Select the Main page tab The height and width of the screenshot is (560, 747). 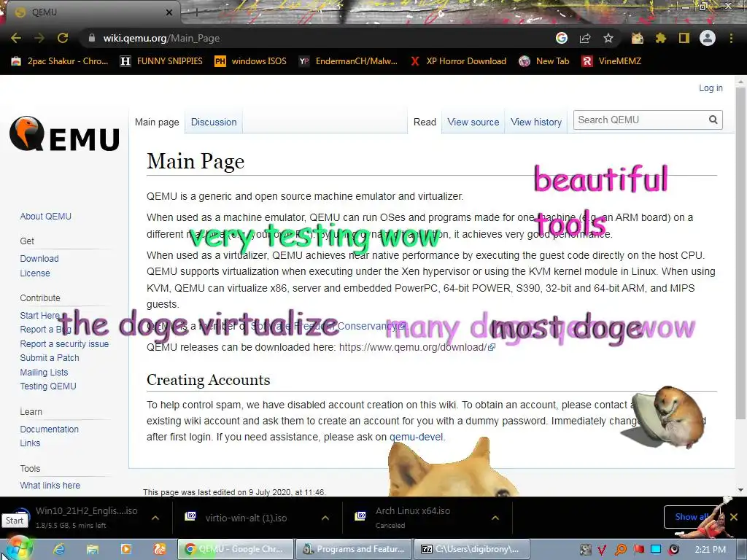pyautogui.click(x=157, y=122)
